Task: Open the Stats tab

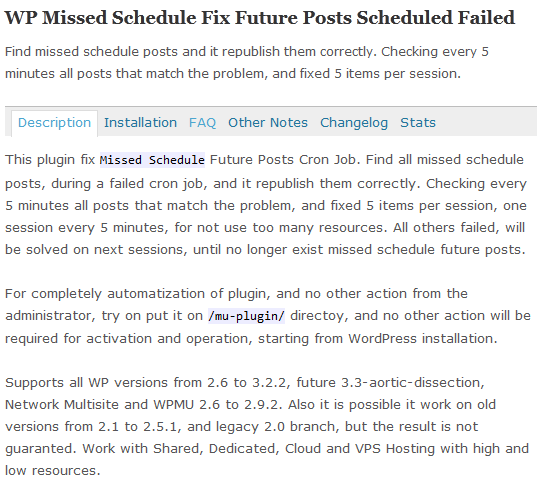Action: tap(418, 123)
